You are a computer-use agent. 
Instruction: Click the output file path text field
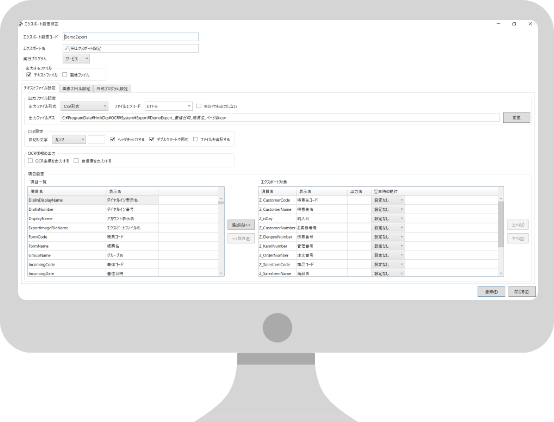[x=279, y=118]
